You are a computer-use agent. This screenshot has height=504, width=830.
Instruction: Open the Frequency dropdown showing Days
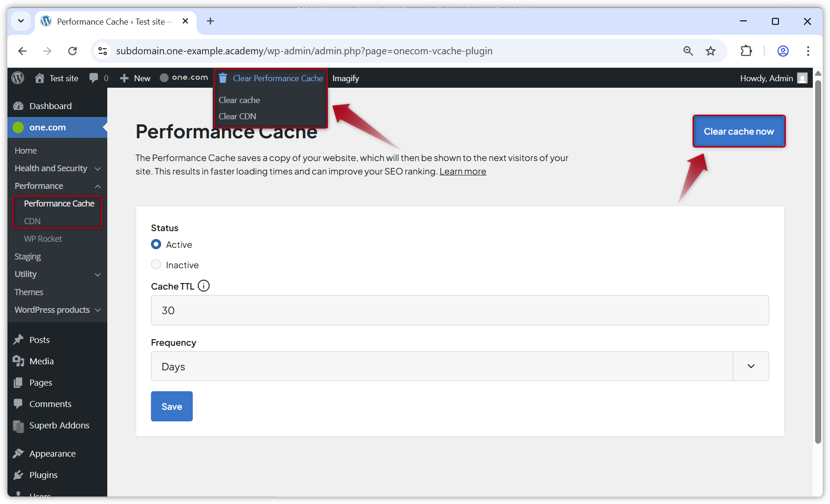tap(751, 366)
